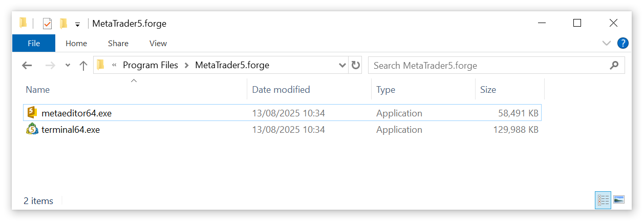Screen dimensions: 644x222
Task: Navigate to Program Files breadcrumb
Action: coord(151,65)
